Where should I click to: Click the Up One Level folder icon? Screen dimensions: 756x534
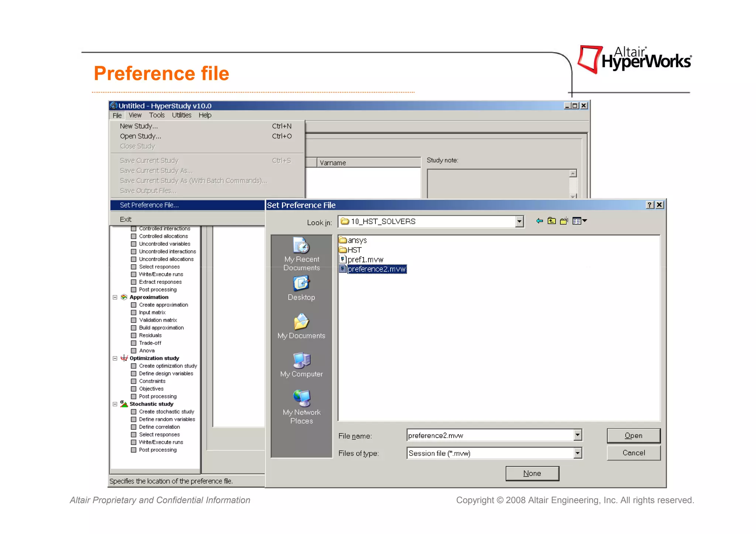(551, 221)
